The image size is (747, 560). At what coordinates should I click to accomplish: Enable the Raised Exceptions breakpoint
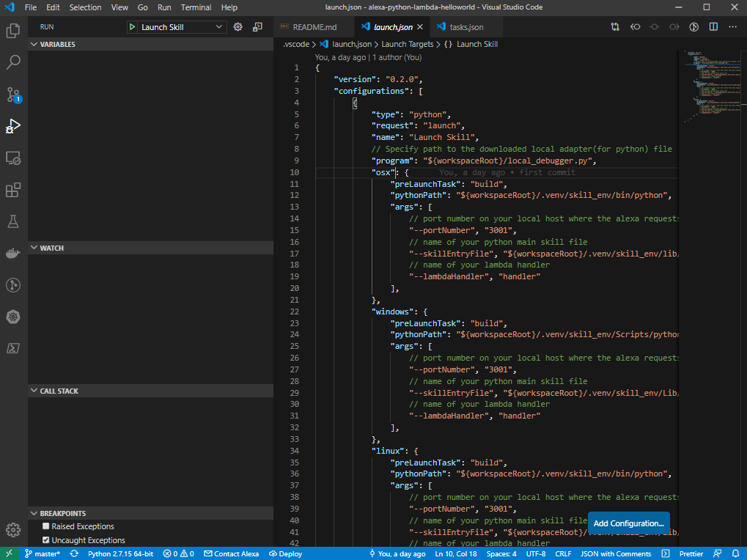pos(46,526)
